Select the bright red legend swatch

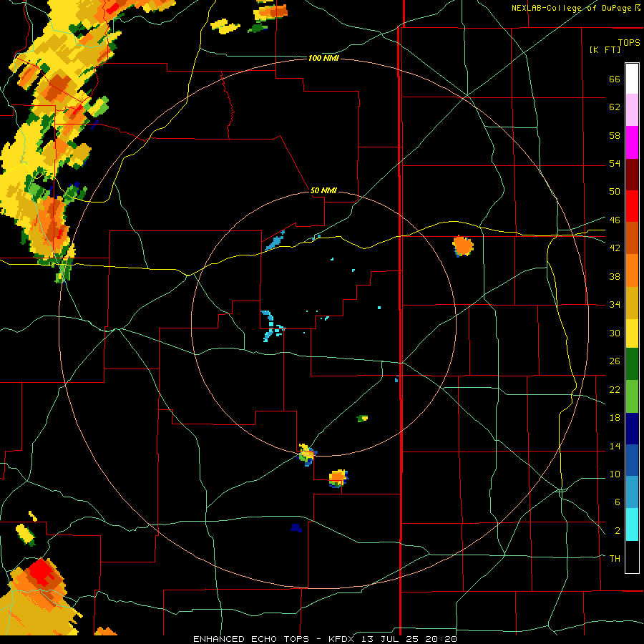click(632, 206)
